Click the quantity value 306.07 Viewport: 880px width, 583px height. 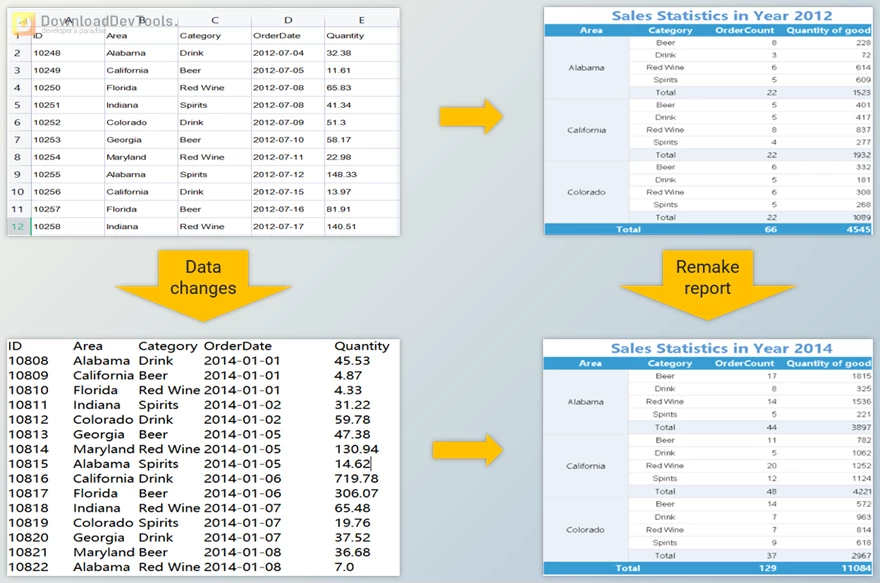click(356, 493)
